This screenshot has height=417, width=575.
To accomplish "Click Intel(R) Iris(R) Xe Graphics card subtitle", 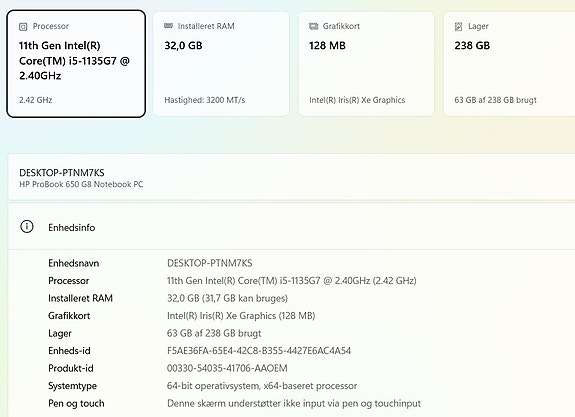I will (357, 100).
